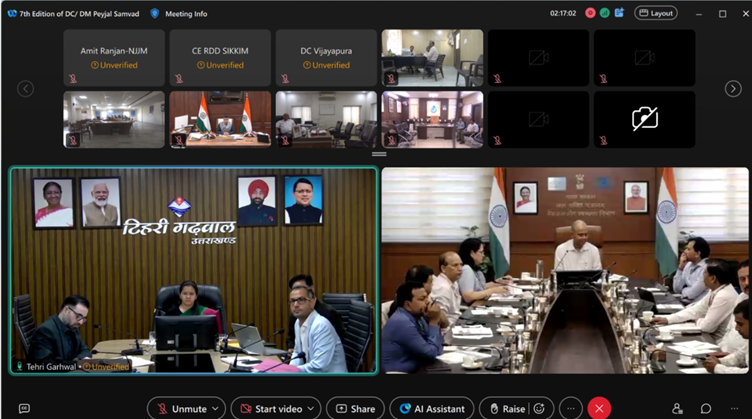752x419 pixels.
Task: Click the Share content button
Action: click(355, 409)
